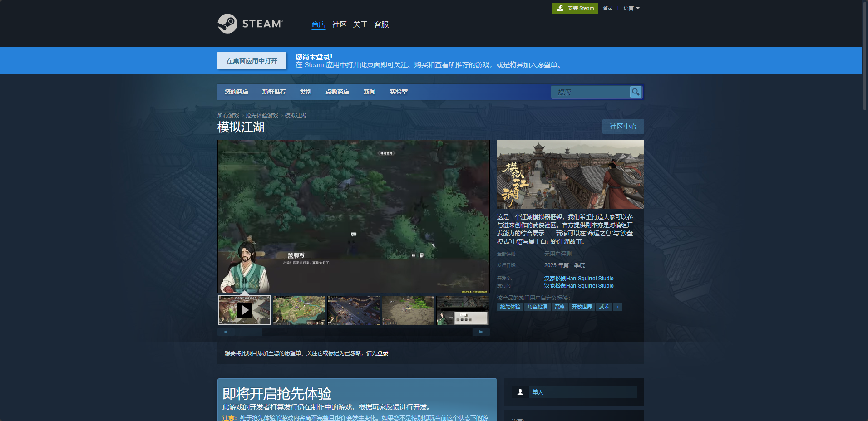Click the single-player person icon
Image resolution: width=868 pixels, height=421 pixels.
point(520,392)
